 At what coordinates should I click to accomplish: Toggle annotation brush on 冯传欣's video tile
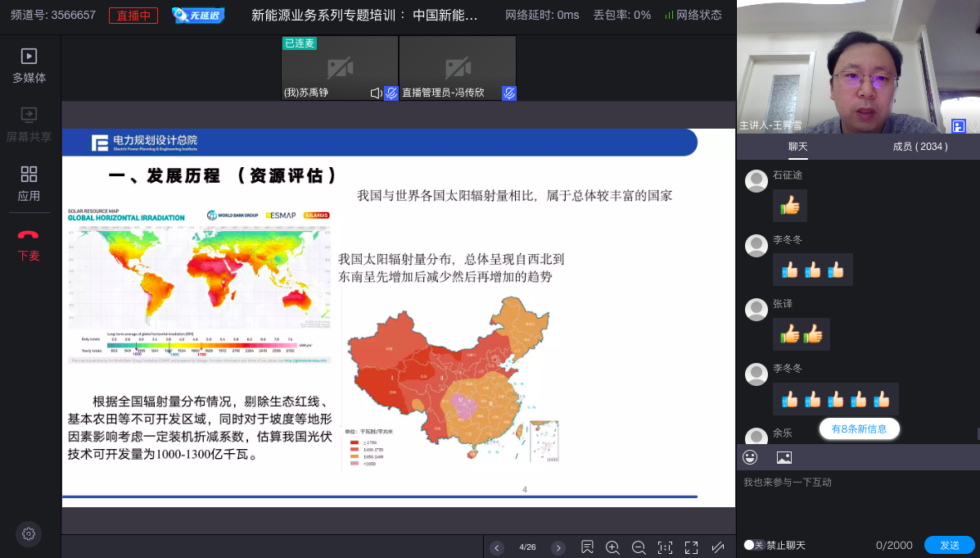[509, 93]
